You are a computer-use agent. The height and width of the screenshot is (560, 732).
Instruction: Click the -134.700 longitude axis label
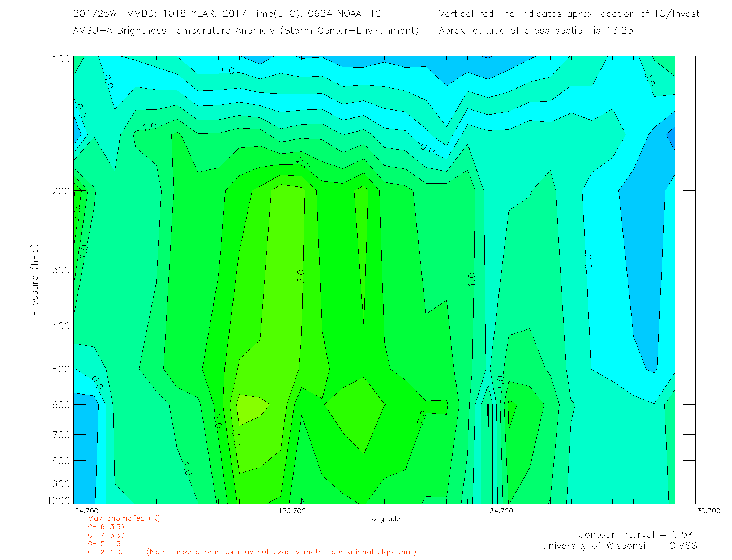[x=496, y=511]
